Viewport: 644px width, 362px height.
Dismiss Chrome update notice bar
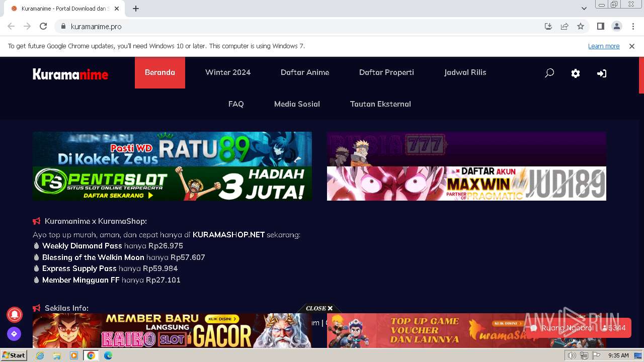click(632, 46)
